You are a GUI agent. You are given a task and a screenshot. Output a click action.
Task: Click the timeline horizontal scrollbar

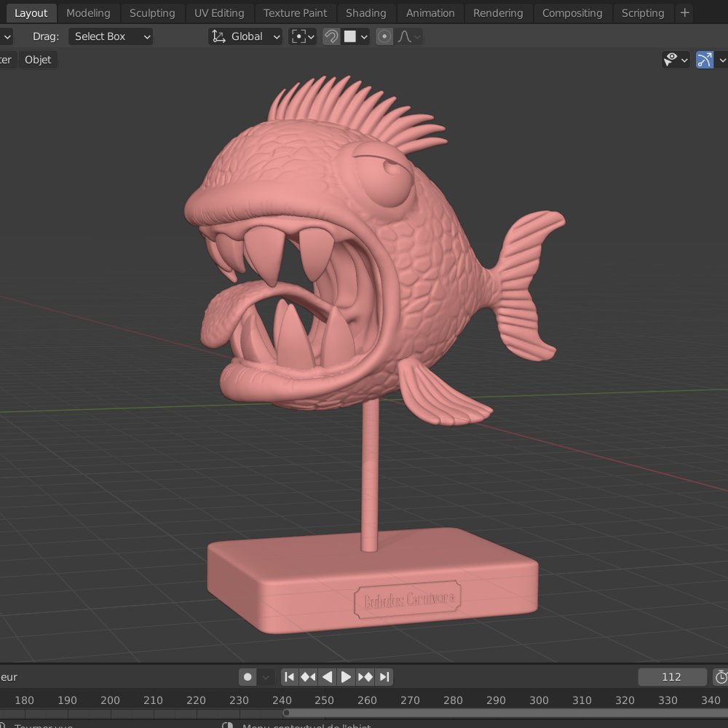(x=506, y=713)
